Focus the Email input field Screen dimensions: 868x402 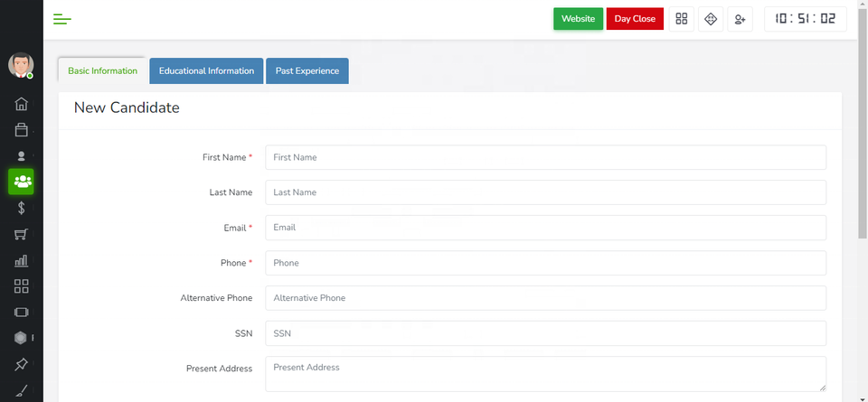pyautogui.click(x=546, y=228)
